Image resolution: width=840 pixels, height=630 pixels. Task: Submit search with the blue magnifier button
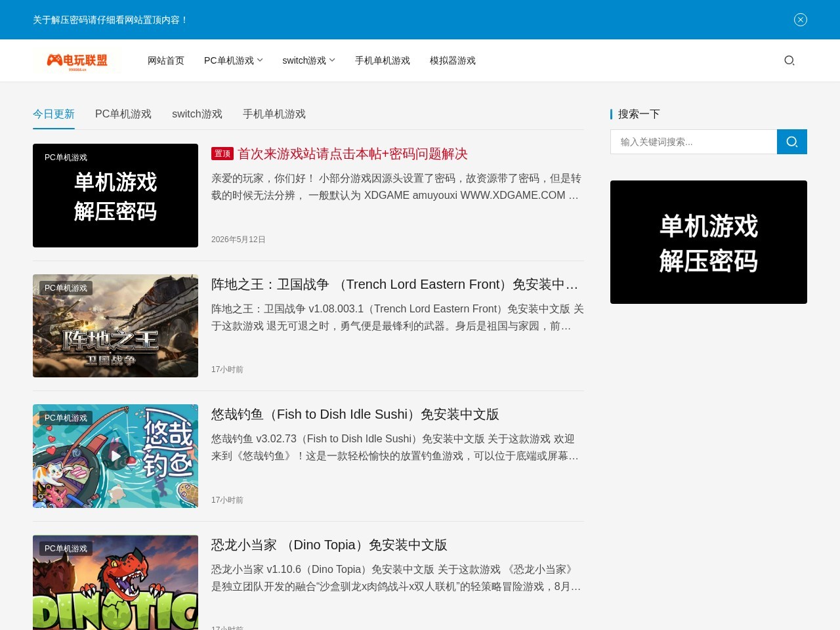(792, 142)
